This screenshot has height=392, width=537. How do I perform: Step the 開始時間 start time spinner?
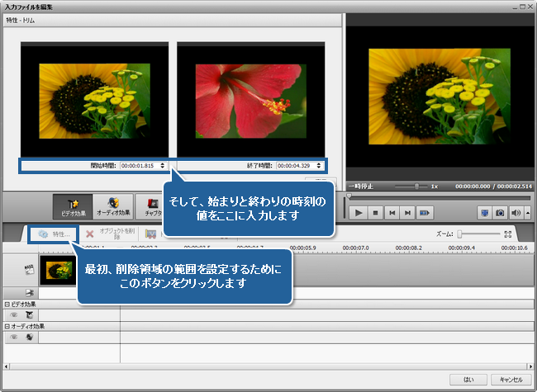(163, 166)
